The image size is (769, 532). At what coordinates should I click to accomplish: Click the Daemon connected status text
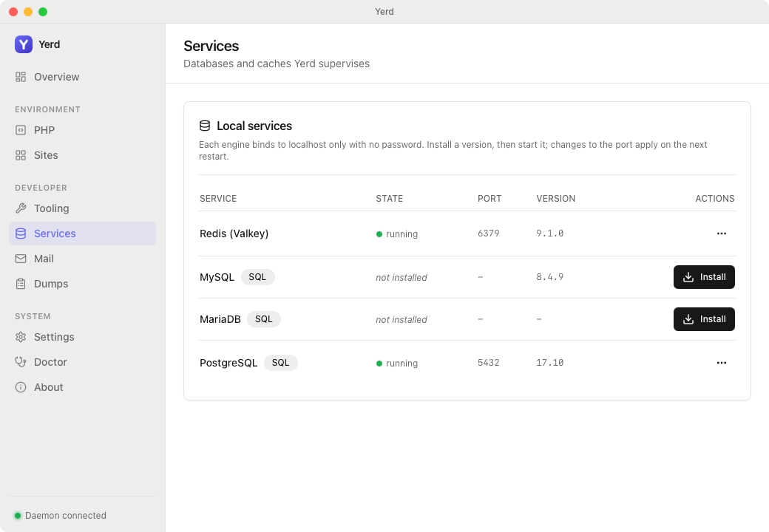tap(66, 515)
